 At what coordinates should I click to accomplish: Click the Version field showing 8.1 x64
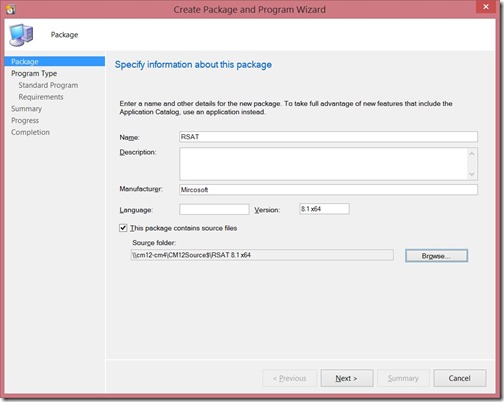click(324, 209)
